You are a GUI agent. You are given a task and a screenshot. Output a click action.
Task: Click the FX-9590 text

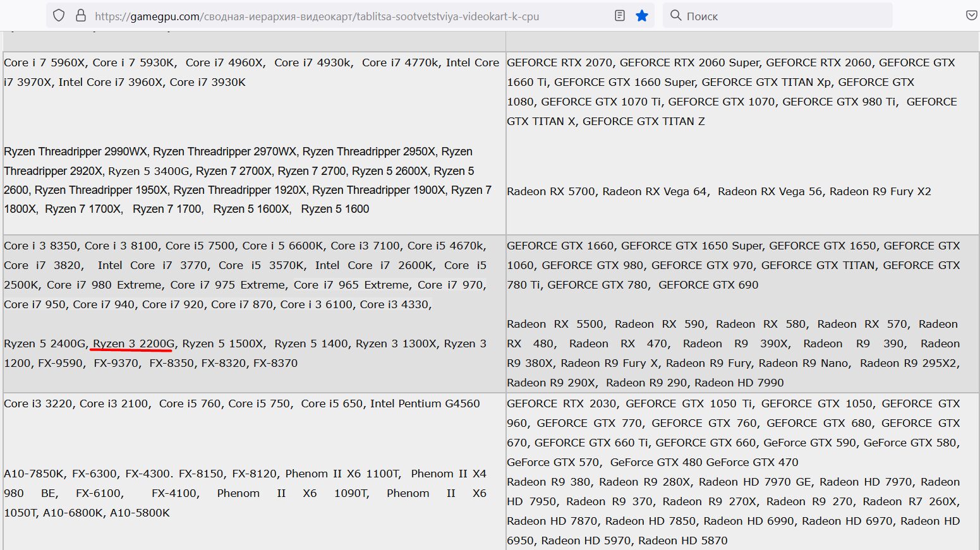tap(61, 363)
